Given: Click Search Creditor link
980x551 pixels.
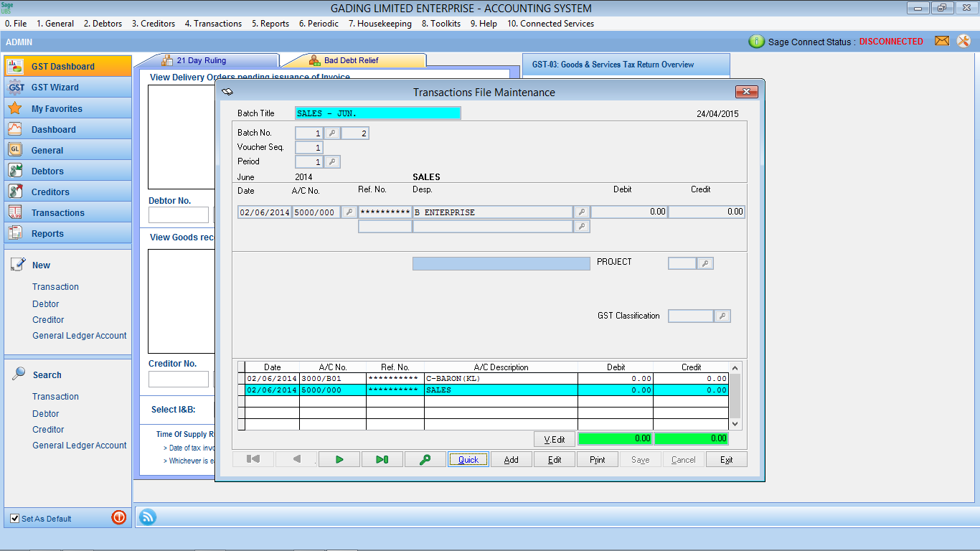Looking at the screenshot, I should [48, 430].
